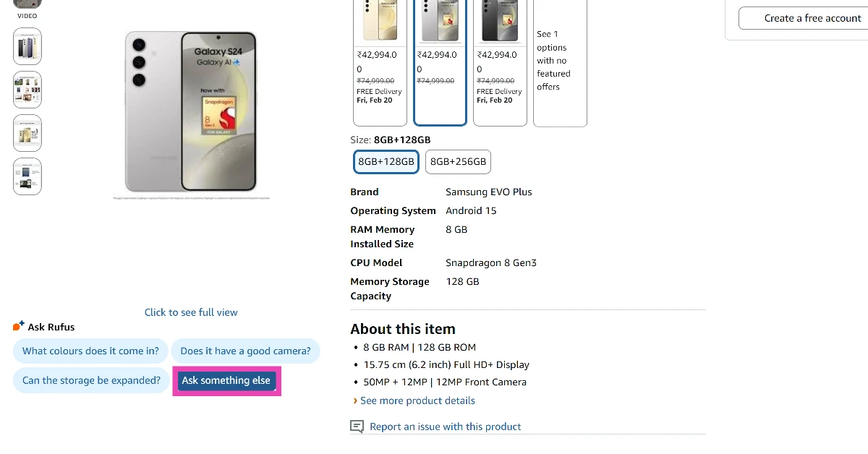
Task: Ask Rufus if the storage can be expanded
Action: 91,380
